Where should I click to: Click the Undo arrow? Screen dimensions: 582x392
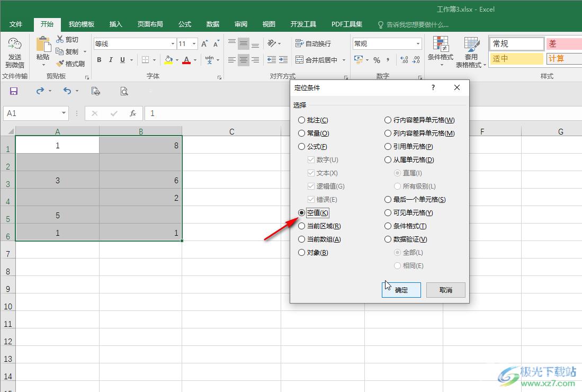[x=67, y=91]
